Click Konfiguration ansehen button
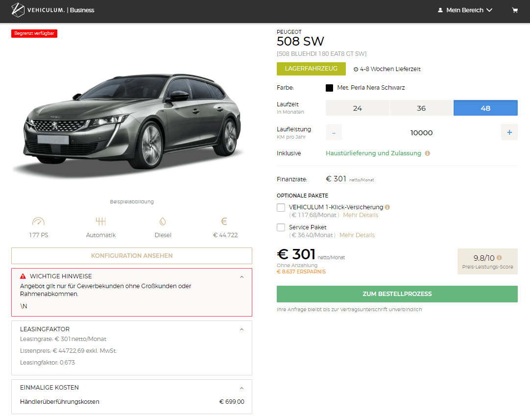 coord(132,256)
